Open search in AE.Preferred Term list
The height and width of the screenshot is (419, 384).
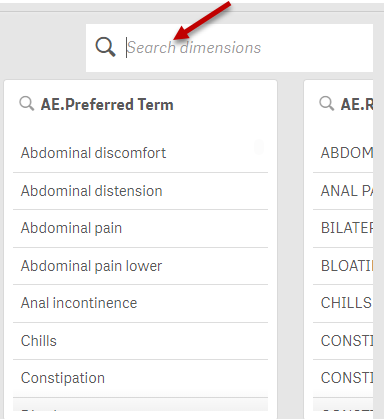coord(27,104)
